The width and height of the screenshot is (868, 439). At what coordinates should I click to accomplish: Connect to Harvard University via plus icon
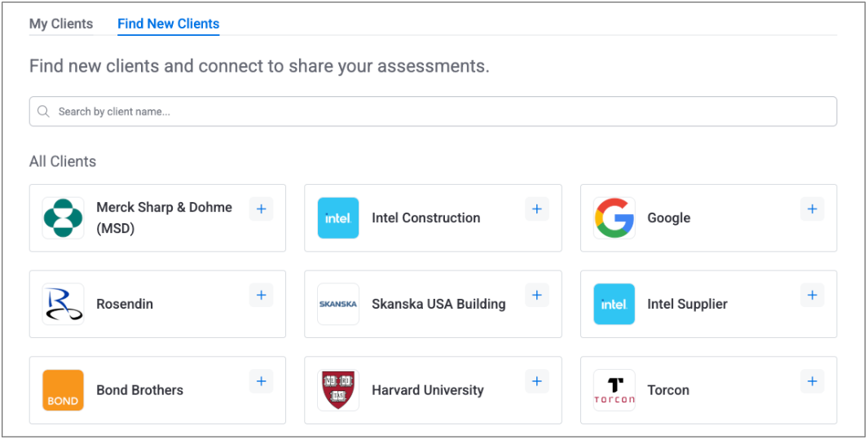pyautogui.click(x=536, y=381)
